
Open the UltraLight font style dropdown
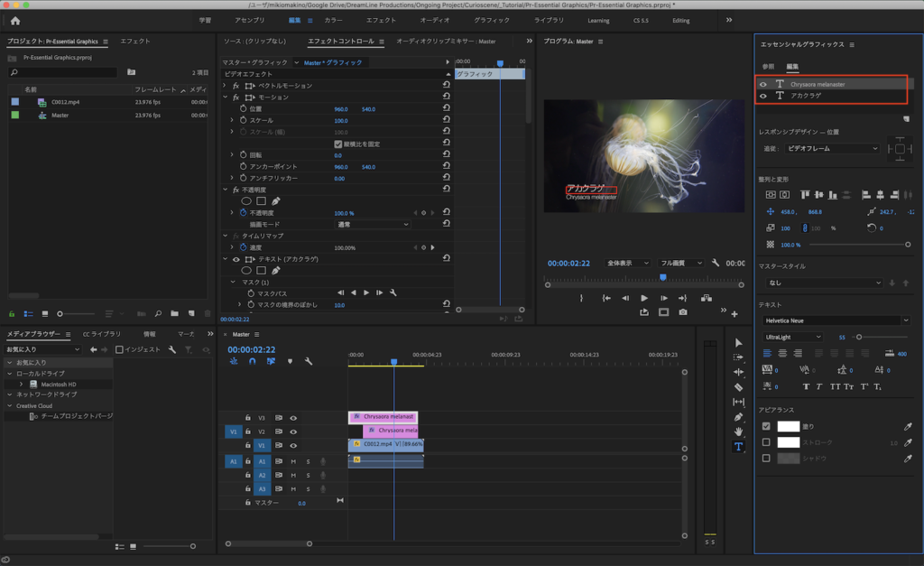(x=792, y=337)
